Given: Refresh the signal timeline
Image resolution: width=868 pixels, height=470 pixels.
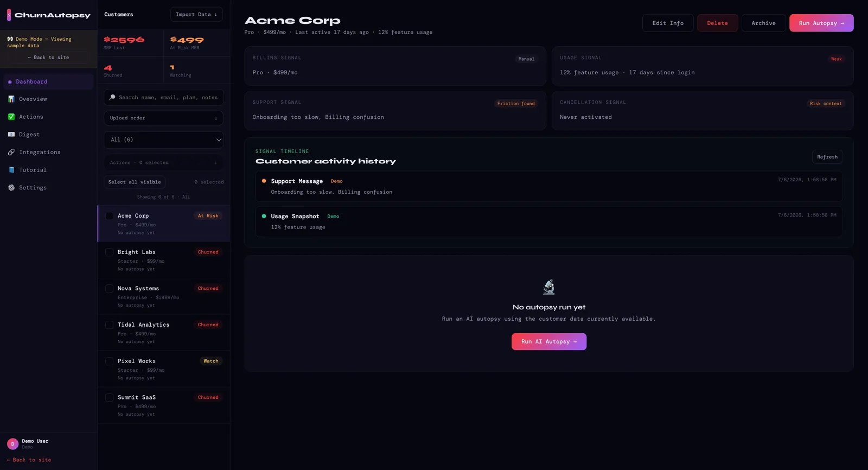Looking at the screenshot, I should coord(827,157).
